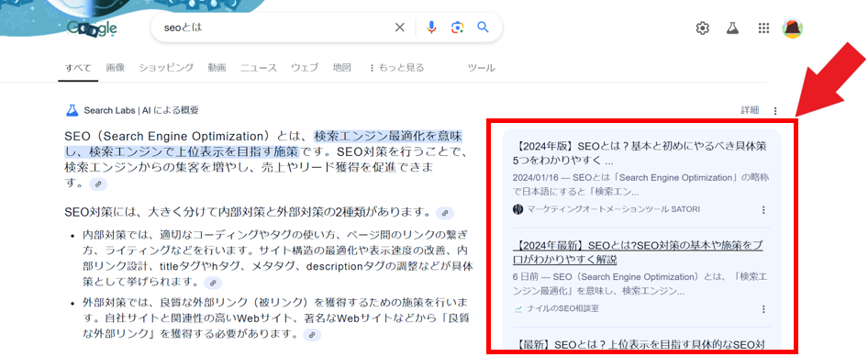
Task: Switch to the 地図 tab
Action: (x=341, y=68)
